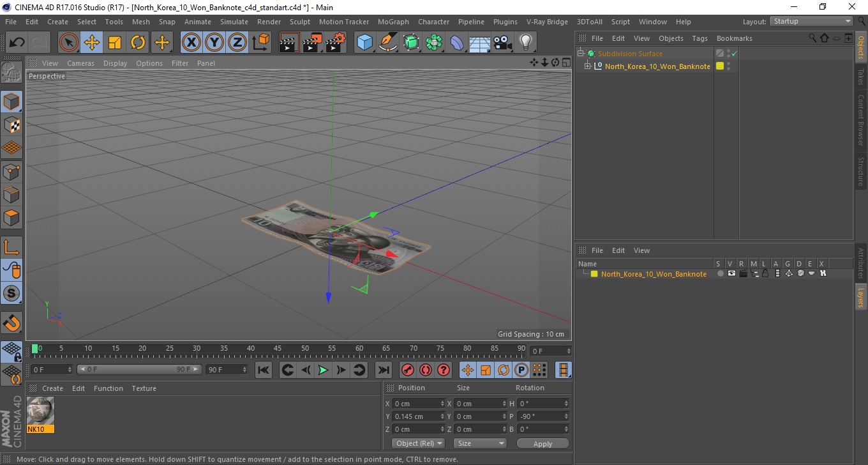Activate the Rotate tool

(x=138, y=43)
